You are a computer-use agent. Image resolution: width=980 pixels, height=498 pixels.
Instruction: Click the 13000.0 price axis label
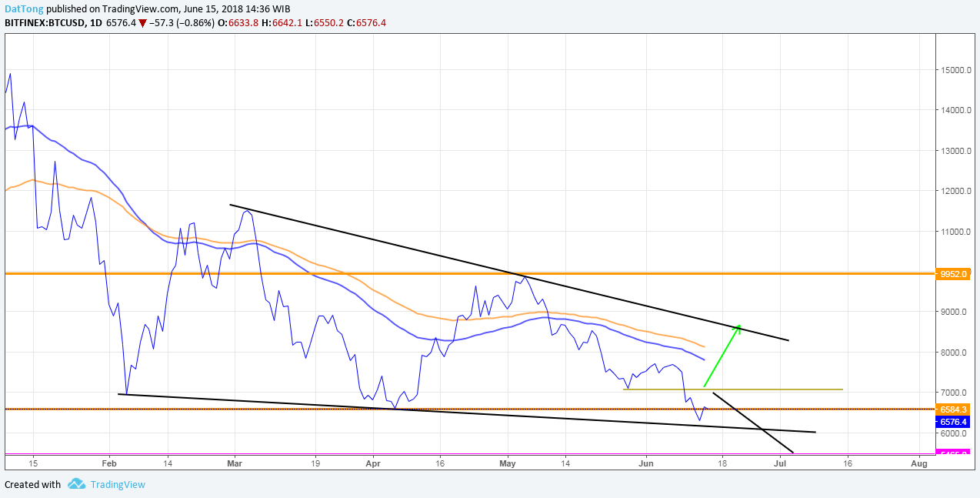[955, 151]
